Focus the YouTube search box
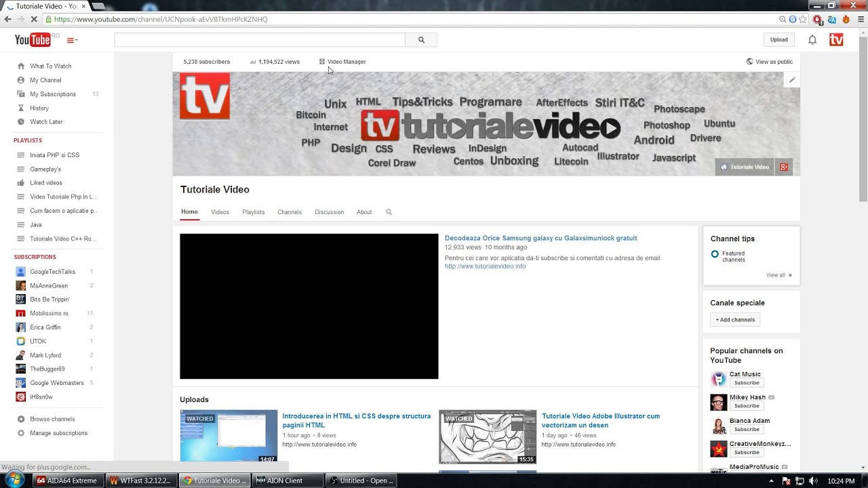Screen dimensions: 868x488 (x=260, y=40)
